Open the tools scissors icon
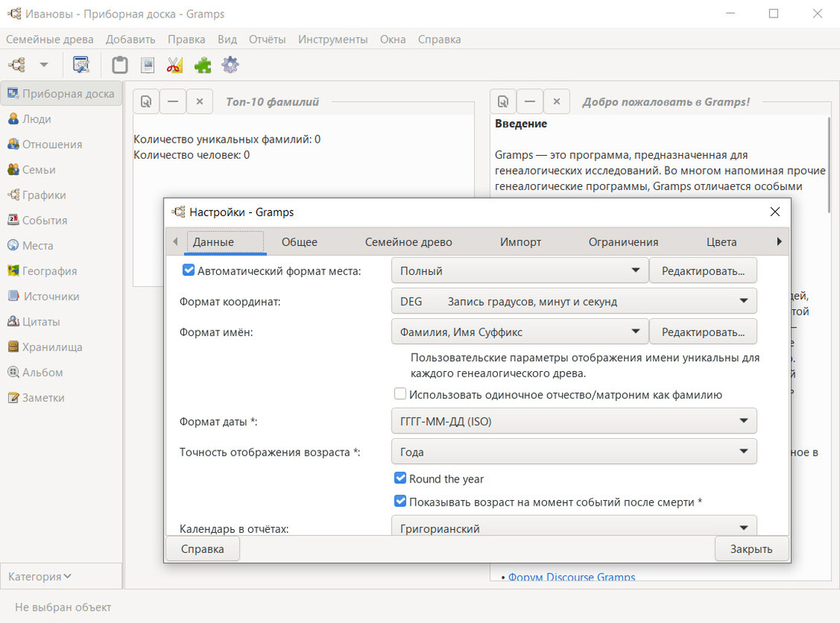The width and height of the screenshot is (840, 623). coord(175,65)
